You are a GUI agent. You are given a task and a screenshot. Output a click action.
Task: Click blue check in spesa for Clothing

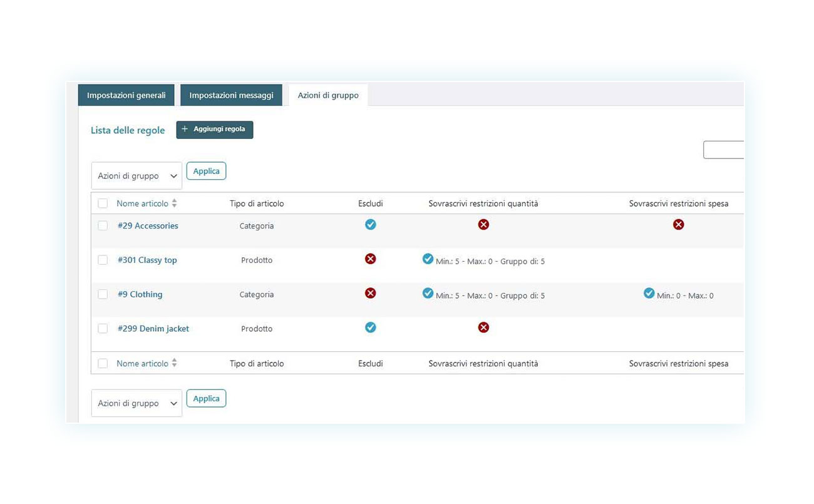pyautogui.click(x=649, y=293)
